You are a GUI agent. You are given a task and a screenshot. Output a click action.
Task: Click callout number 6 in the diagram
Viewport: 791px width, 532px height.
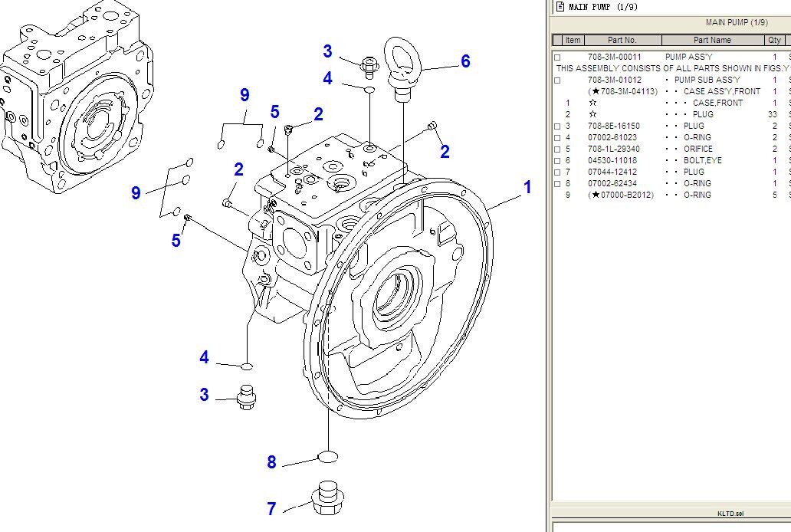(x=464, y=61)
